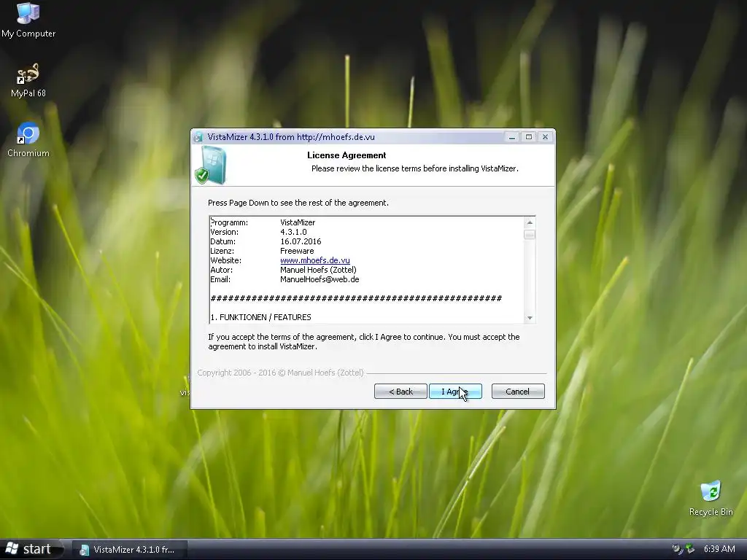Click the license scrollbar thumb

pyautogui.click(x=530, y=234)
